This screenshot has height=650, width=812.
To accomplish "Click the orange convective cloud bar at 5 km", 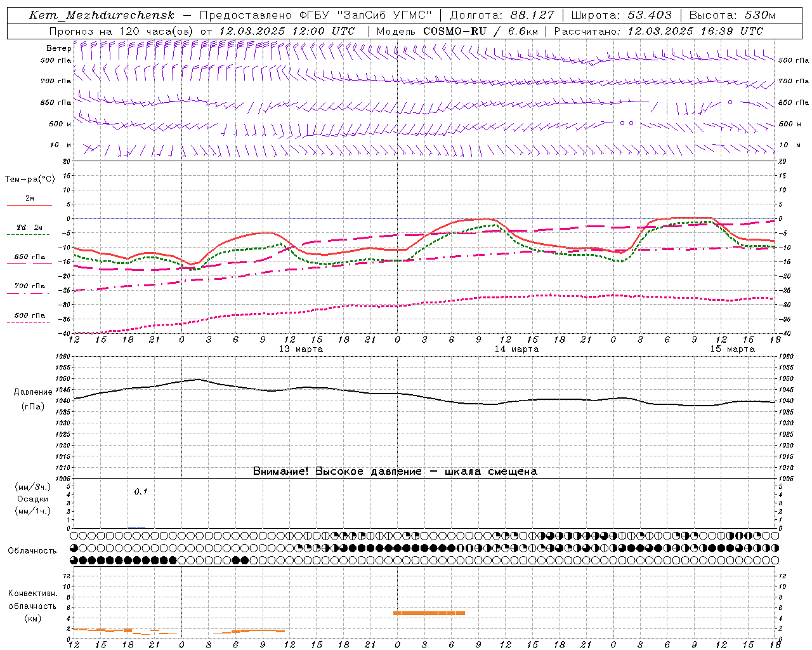I will 429,613.
